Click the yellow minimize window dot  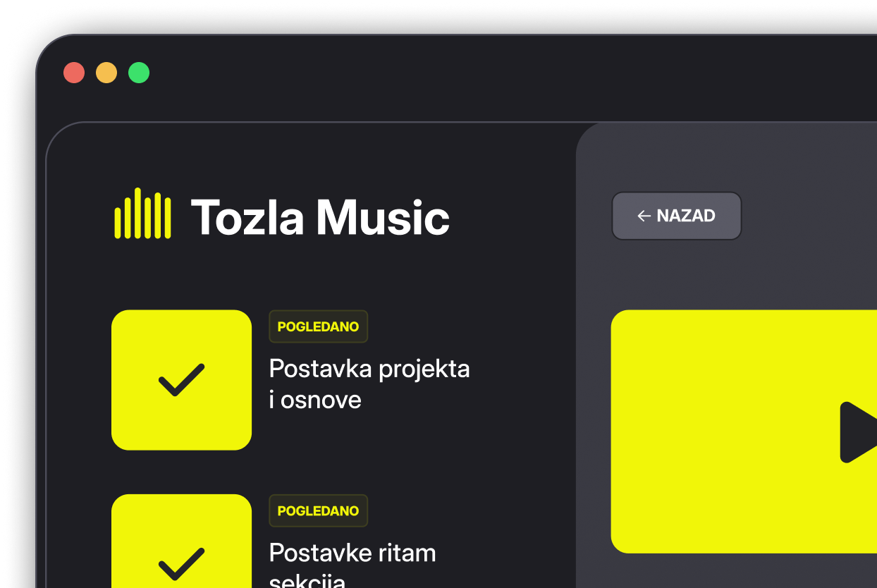(106, 73)
